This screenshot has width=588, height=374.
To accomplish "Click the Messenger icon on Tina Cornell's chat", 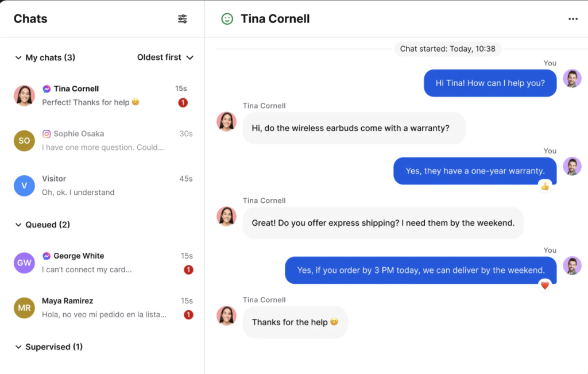I will point(47,87).
